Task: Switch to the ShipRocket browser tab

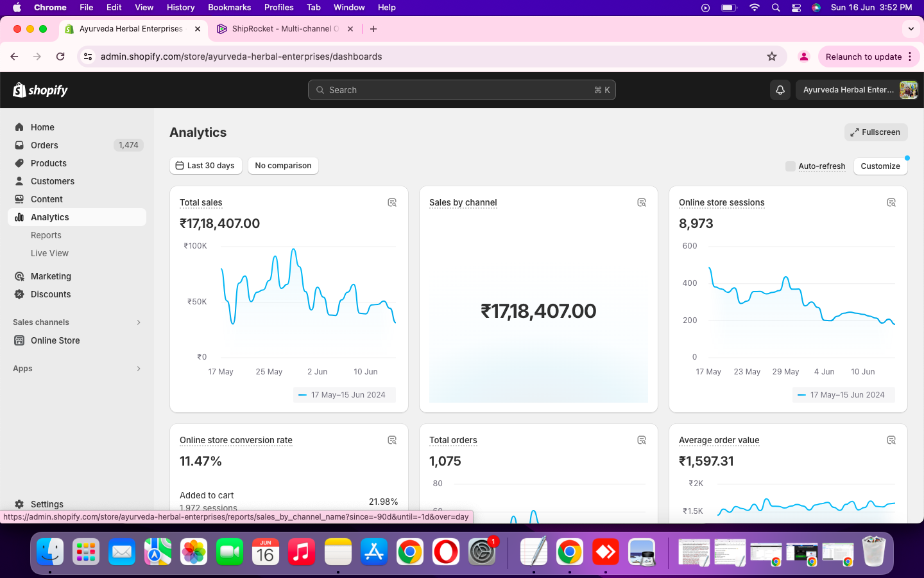Action: click(x=281, y=29)
